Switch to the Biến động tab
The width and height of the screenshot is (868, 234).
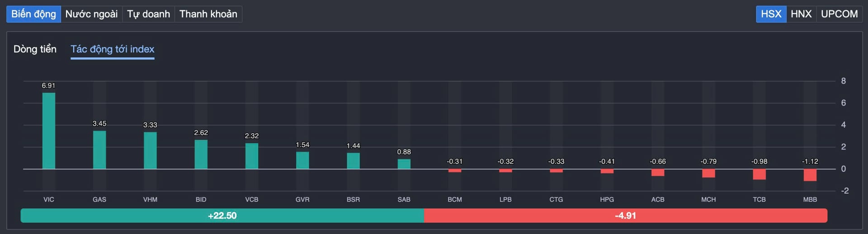pos(33,14)
